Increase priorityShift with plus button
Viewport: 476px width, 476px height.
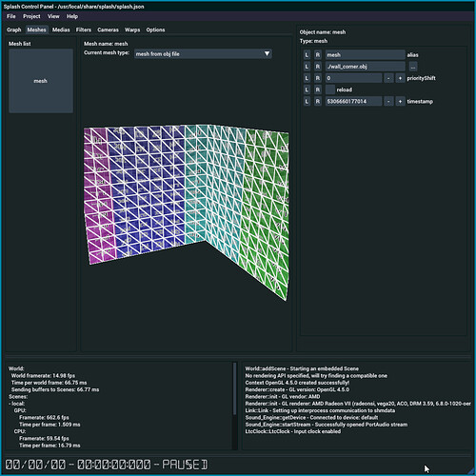coord(400,78)
